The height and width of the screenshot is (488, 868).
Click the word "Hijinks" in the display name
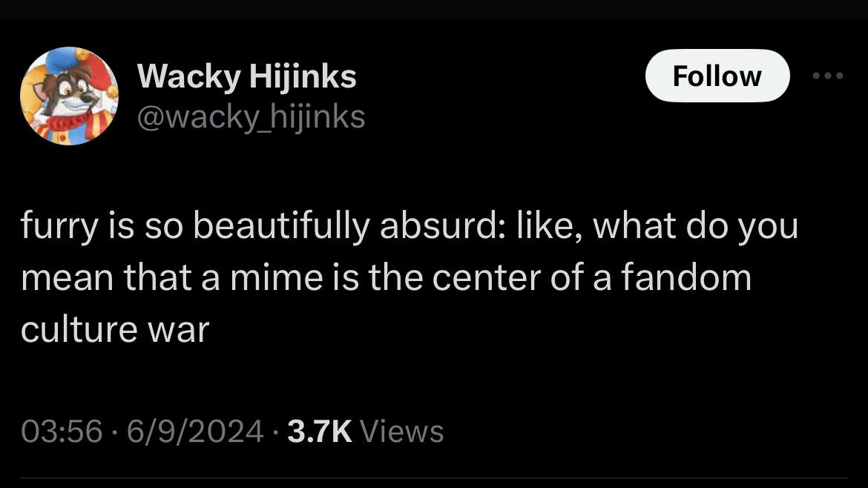(303, 76)
